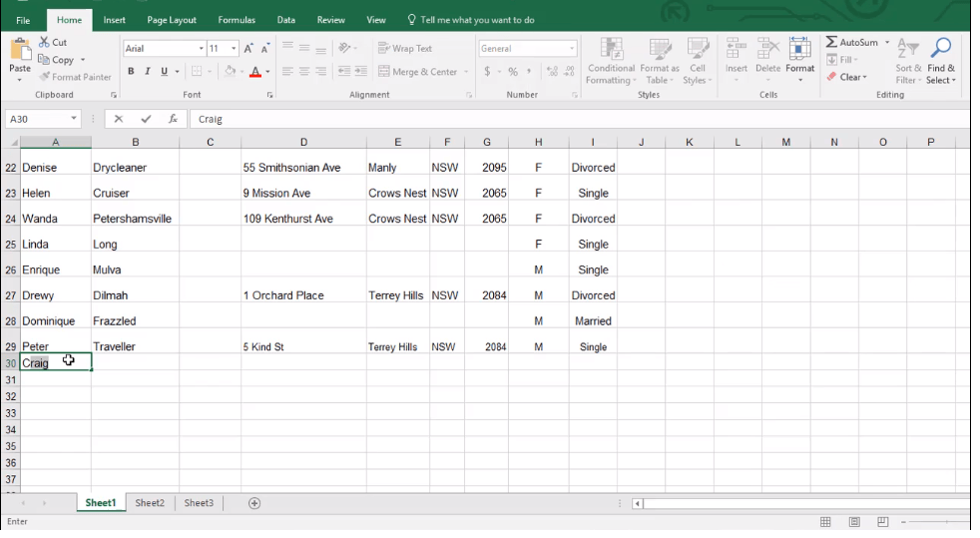This screenshot has width=980, height=538.
Task: Click the AutoSum sigma icon
Action: tap(831, 42)
